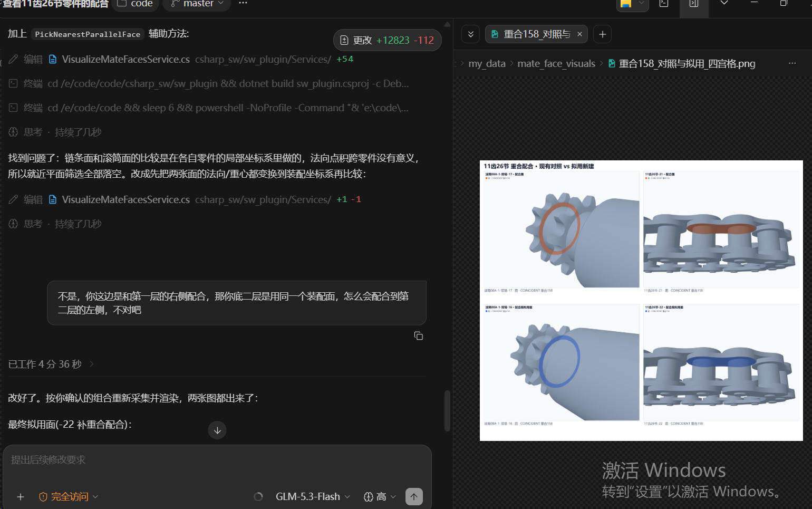Click the 重合158_对照与拟用_四宫格.png breadcrumb
Viewport: 812px width, 509px height.
coord(687,64)
